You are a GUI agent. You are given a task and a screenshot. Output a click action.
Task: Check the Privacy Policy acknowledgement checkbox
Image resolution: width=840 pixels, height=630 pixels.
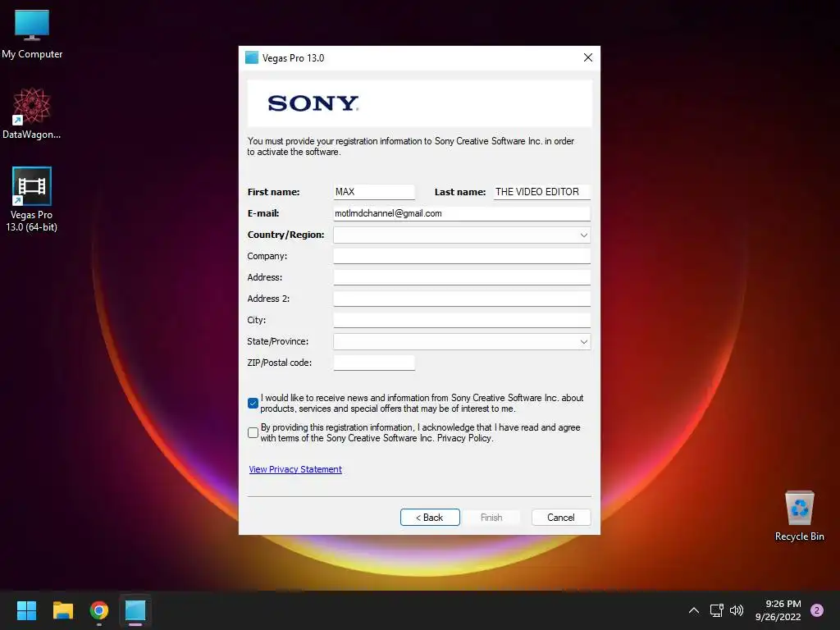(253, 432)
